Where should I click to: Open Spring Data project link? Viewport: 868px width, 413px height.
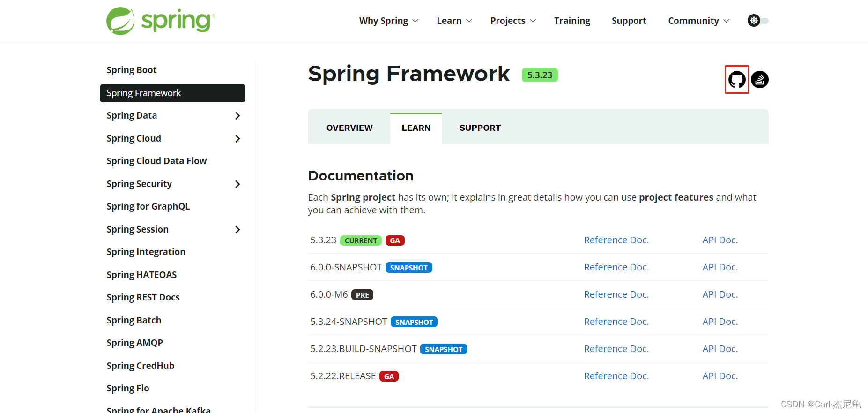pyautogui.click(x=132, y=115)
